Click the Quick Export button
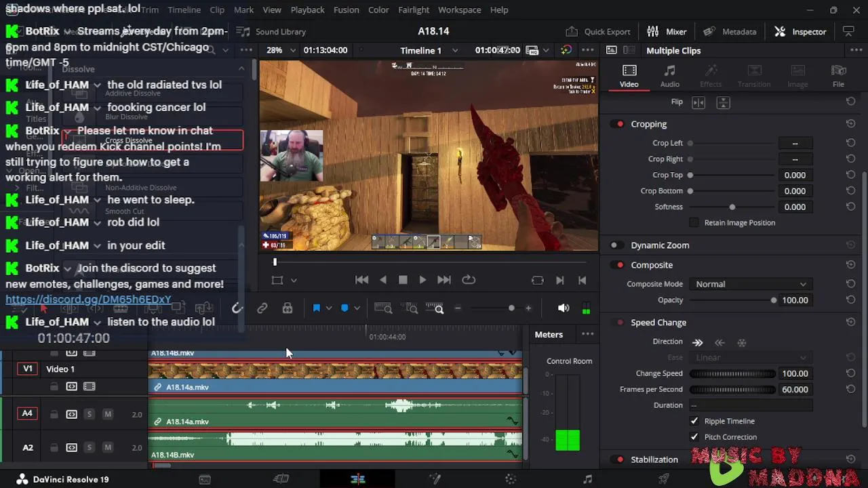Screen dimensions: 868x488 598,32
